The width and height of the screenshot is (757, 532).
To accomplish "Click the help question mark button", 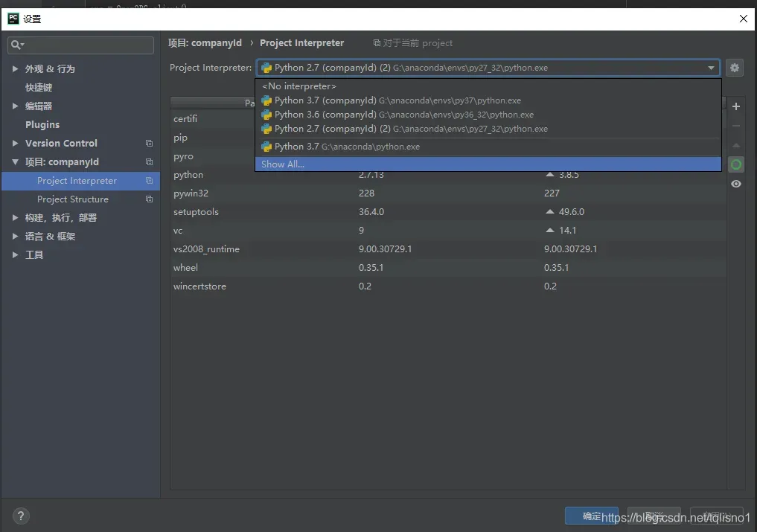I will click(x=21, y=516).
